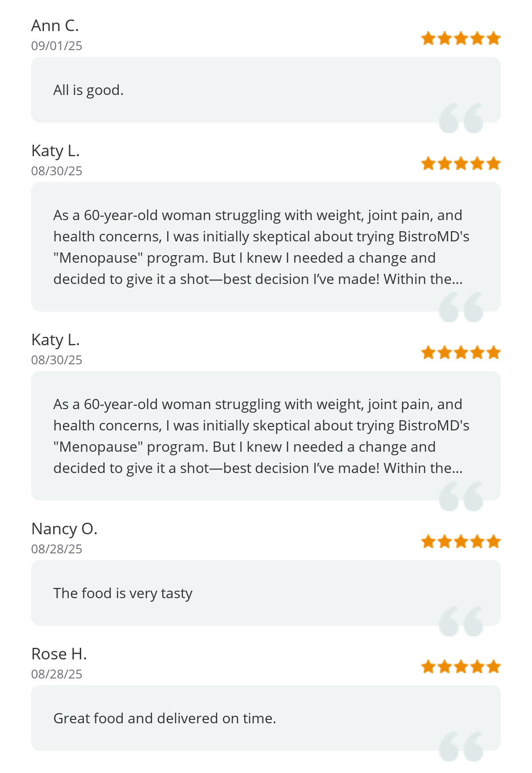Click the five stars on first Katy L. review
The width and height of the screenshot is (532, 773).
[461, 163]
